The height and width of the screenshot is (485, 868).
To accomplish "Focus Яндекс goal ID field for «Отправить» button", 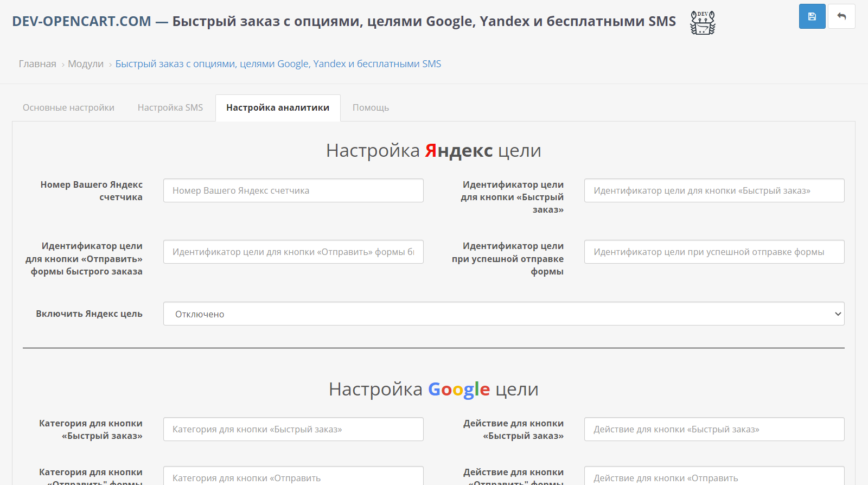I will [293, 252].
